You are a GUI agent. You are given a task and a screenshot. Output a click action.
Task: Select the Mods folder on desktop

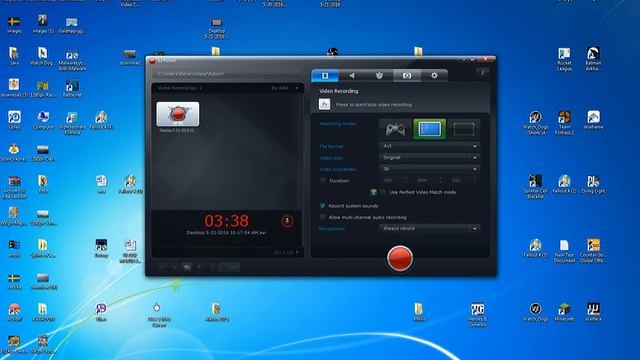pos(419,312)
